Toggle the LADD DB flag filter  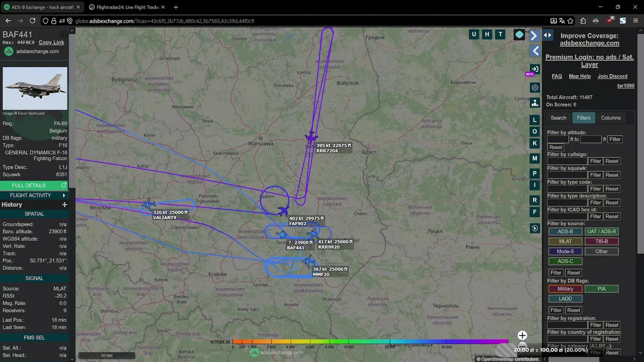click(565, 299)
